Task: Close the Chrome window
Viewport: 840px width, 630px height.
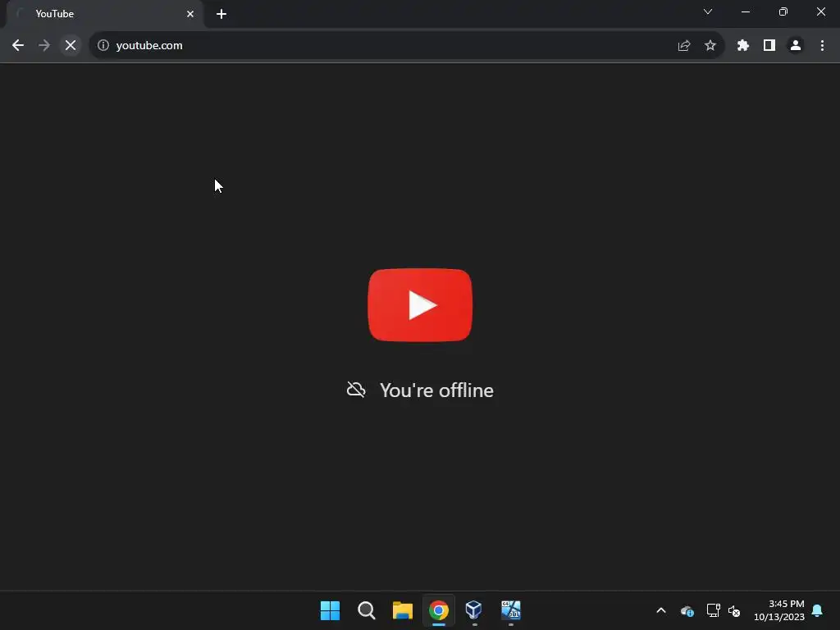Action: tap(820, 11)
